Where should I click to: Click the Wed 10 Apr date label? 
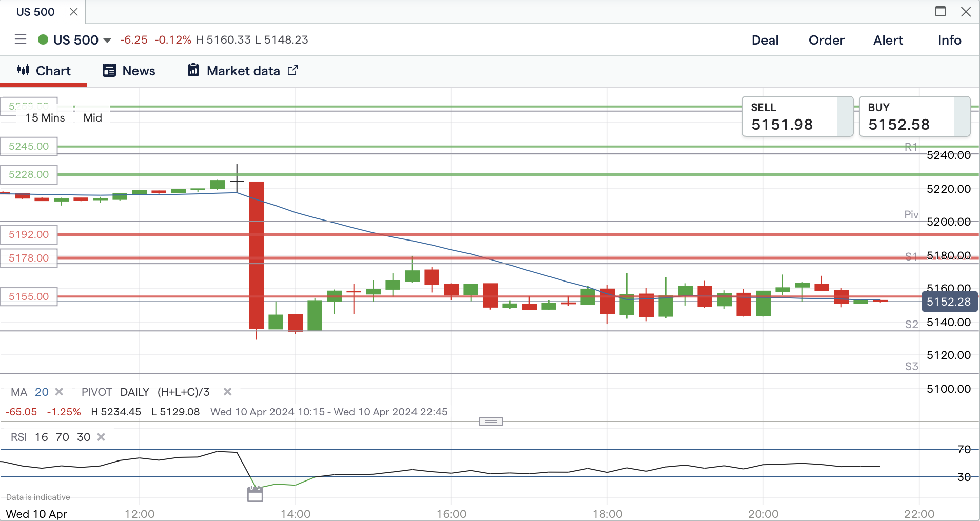[36, 514]
